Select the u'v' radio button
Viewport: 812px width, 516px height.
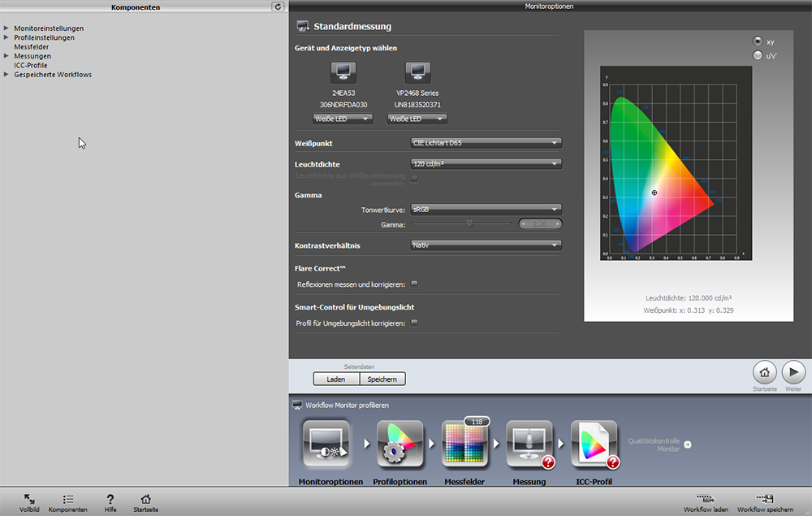pyautogui.click(x=758, y=55)
